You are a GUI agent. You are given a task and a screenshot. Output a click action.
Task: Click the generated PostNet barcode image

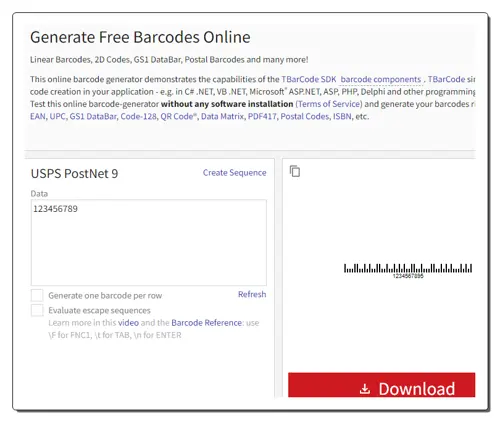click(x=408, y=271)
